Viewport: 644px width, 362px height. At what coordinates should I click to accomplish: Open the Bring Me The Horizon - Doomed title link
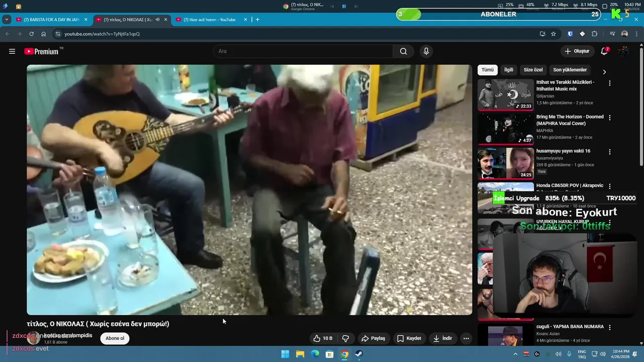point(570,120)
